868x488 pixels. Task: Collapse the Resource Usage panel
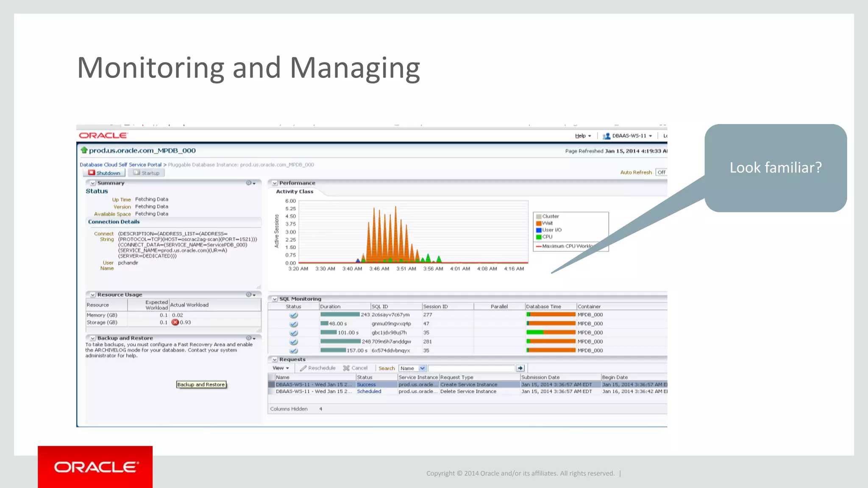pos(92,295)
